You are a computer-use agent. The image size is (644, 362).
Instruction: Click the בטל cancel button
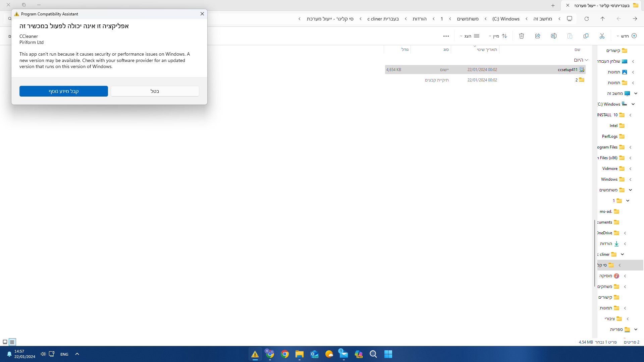[x=155, y=91]
